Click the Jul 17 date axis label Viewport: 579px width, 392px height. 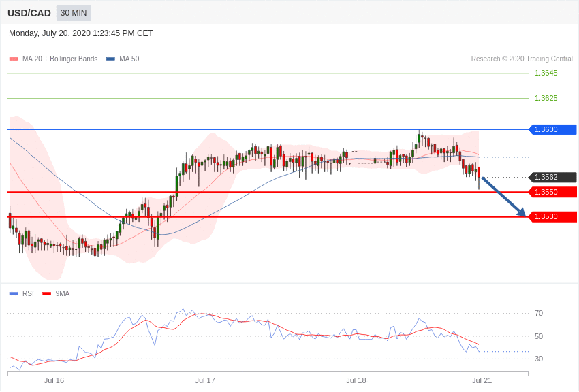pyautogui.click(x=205, y=380)
